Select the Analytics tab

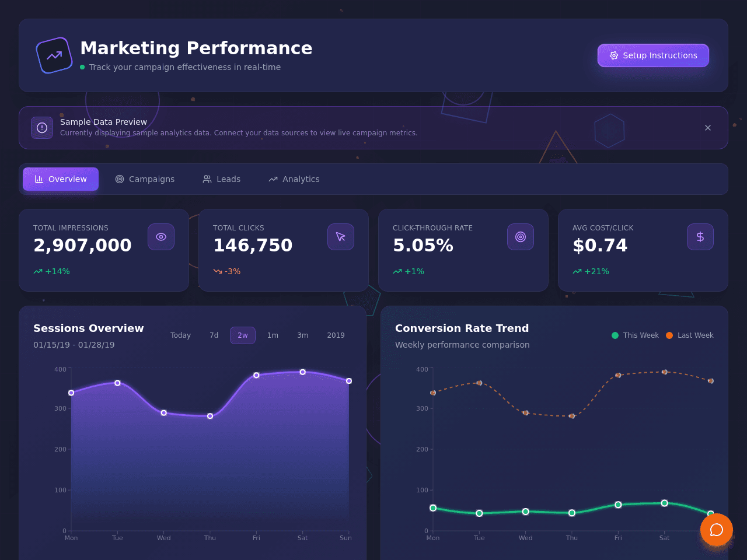pos(294,179)
